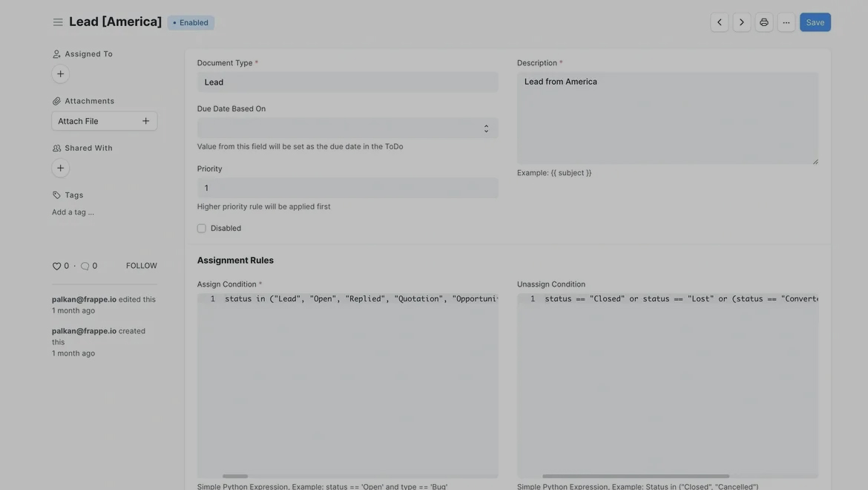Enable the Disabled checkbox
This screenshot has width=868, height=490.
click(x=202, y=229)
